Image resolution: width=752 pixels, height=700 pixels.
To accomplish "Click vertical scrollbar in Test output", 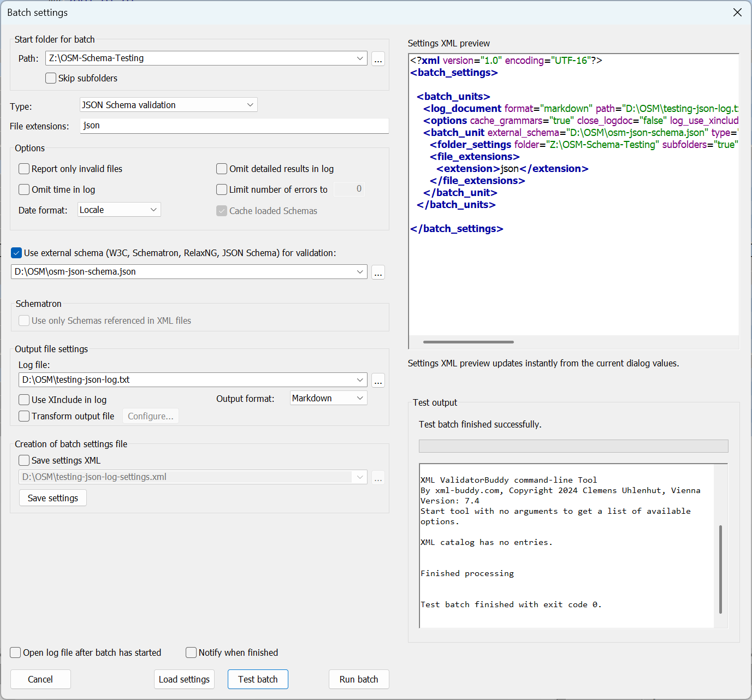I will point(720,569).
